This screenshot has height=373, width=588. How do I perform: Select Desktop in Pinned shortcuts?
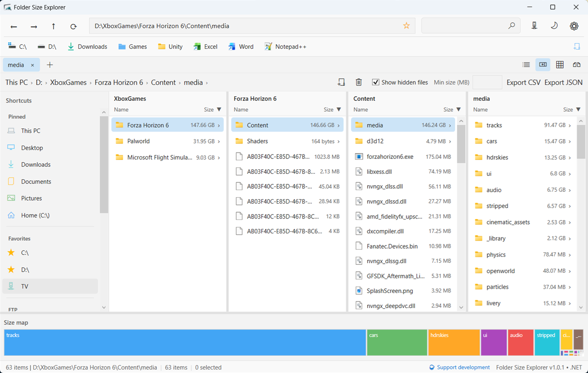tap(50, 148)
